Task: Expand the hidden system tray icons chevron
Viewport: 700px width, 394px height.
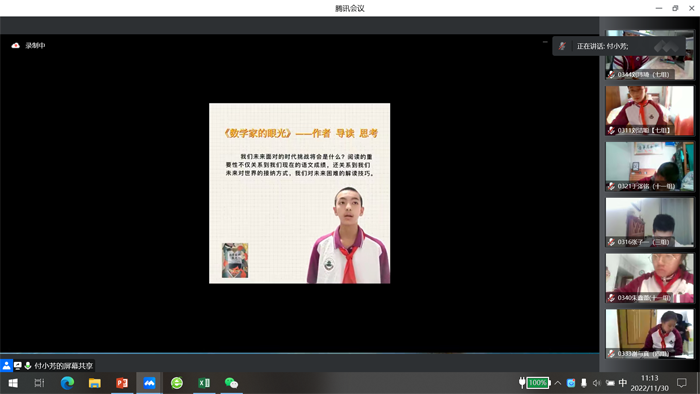Action: (x=558, y=383)
